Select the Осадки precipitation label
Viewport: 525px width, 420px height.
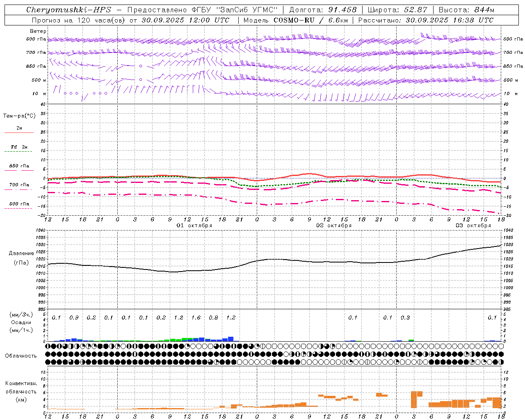point(21,322)
